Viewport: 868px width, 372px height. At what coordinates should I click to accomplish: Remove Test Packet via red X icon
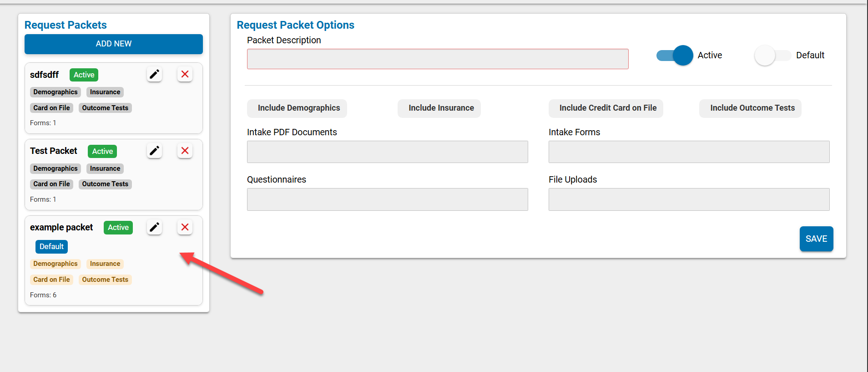(x=185, y=151)
